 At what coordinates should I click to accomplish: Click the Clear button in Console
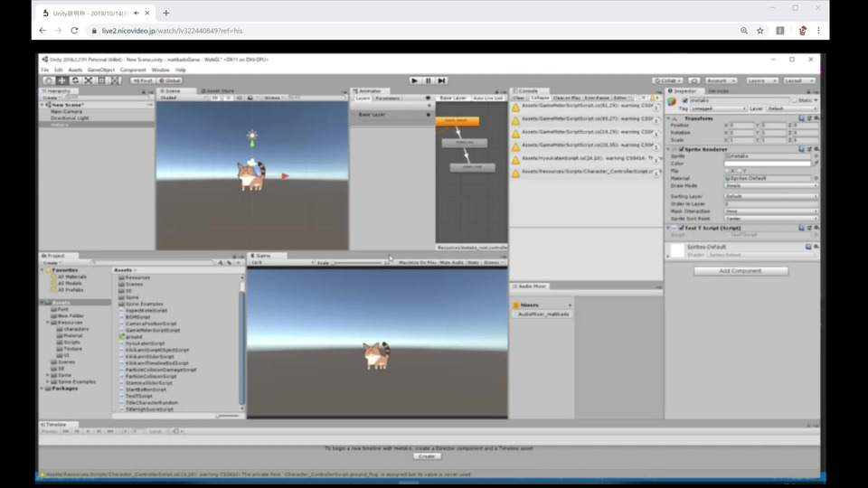click(519, 98)
